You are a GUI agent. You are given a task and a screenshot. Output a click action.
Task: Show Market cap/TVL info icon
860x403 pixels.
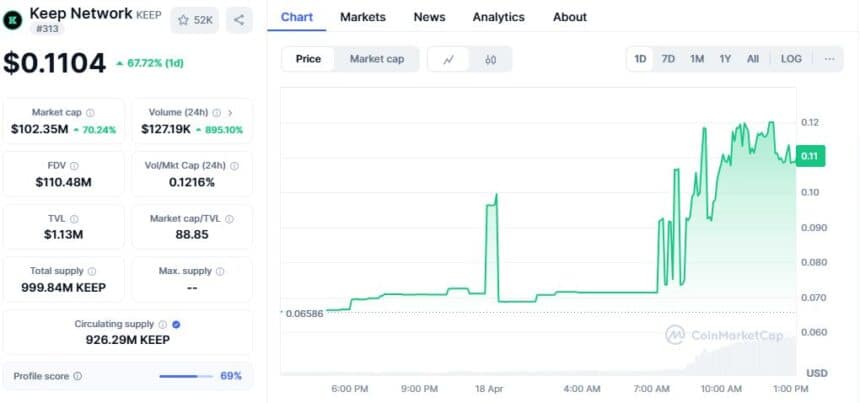(x=229, y=219)
